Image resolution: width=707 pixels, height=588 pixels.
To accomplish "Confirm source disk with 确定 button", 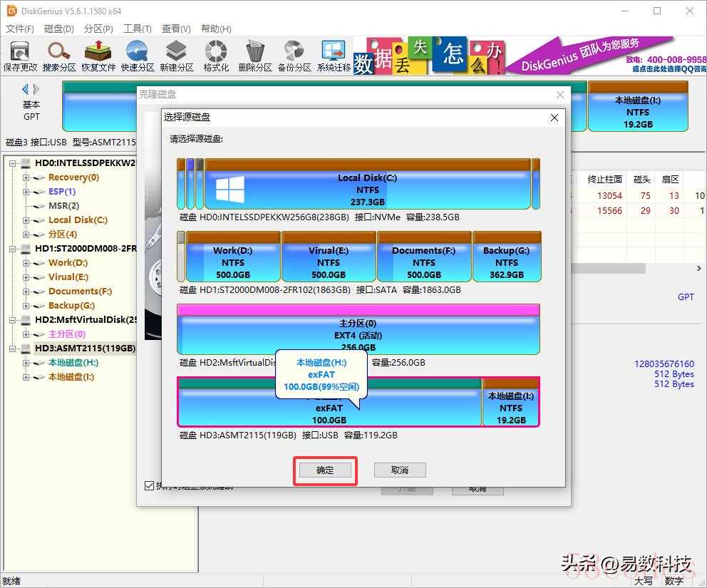I will pyautogui.click(x=325, y=470).
